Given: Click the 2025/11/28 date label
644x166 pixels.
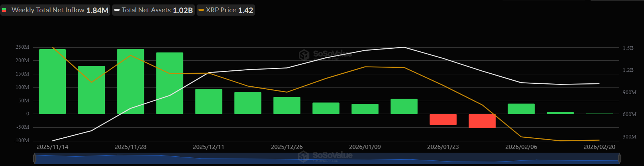Looking at the screenshot, I should (x=130, y=147).
